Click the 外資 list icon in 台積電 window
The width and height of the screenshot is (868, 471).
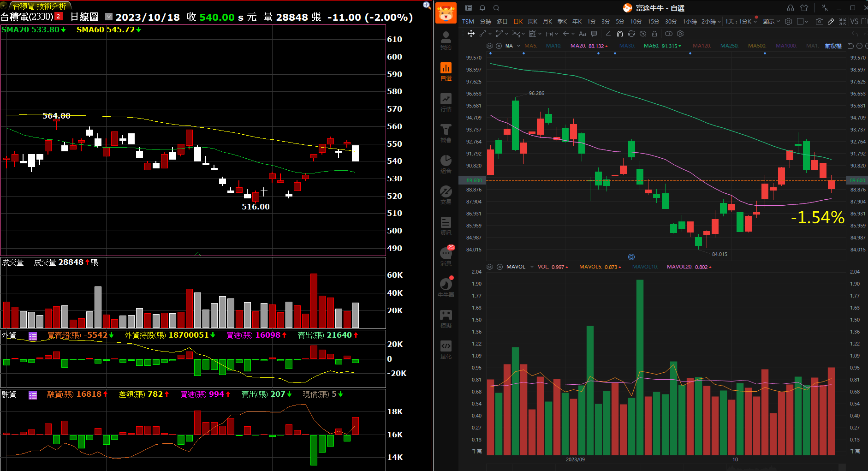point(33,336)
